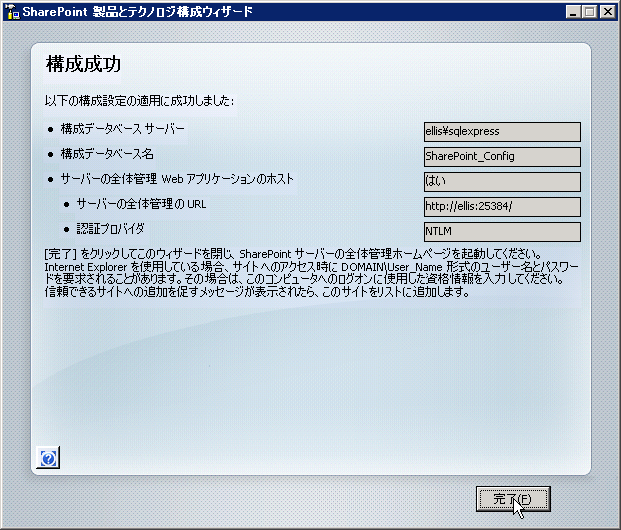Click the 認証プロバイダ label

coord(110,229)
